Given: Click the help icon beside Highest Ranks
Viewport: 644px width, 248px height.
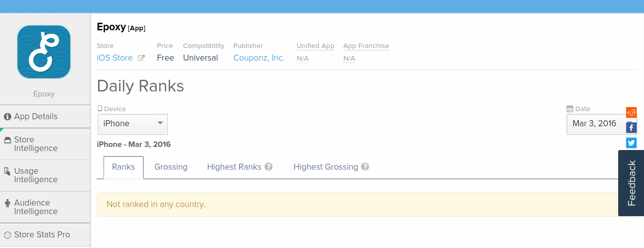Looking at the screenshot, I should 269,167.
